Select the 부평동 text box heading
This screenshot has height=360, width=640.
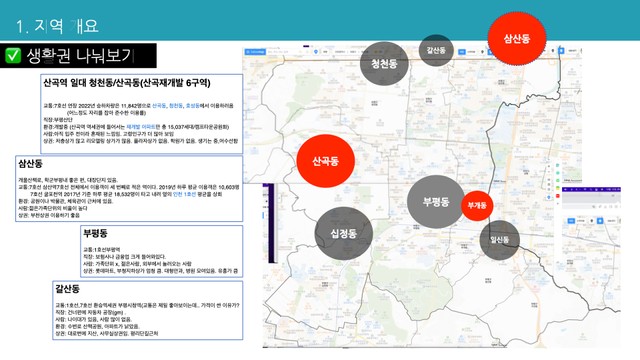[x=95, y=233]
